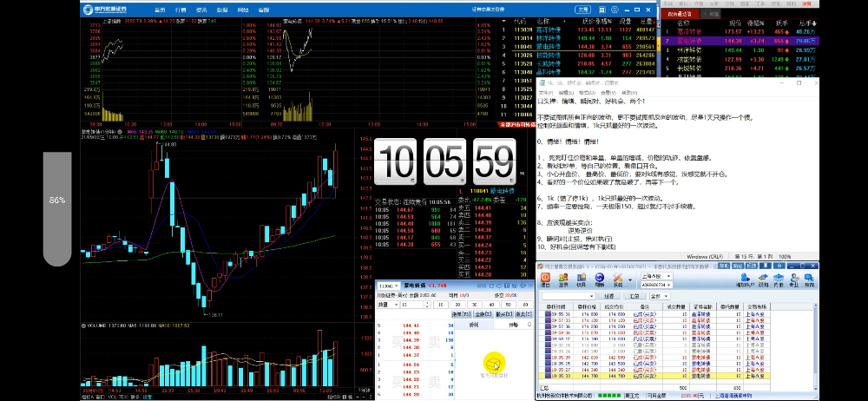Open the 上海A股 market dropdown

point(656,276)
